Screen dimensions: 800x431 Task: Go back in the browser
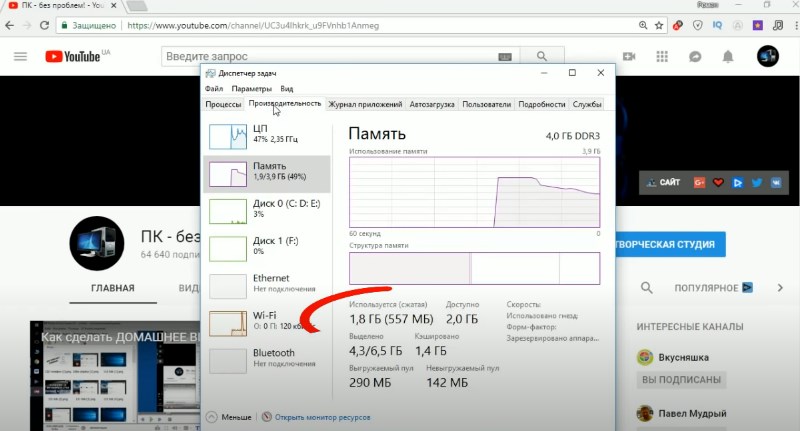[10, 26]
